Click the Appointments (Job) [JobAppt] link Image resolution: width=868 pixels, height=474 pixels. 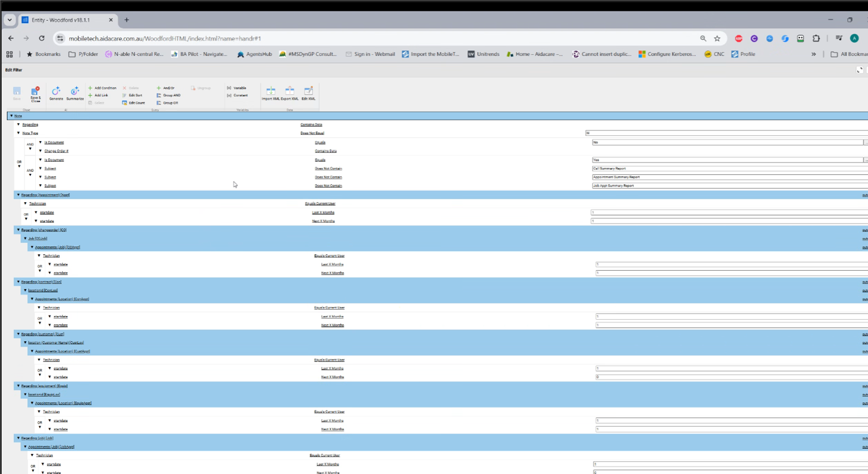(x=51, y=447)
